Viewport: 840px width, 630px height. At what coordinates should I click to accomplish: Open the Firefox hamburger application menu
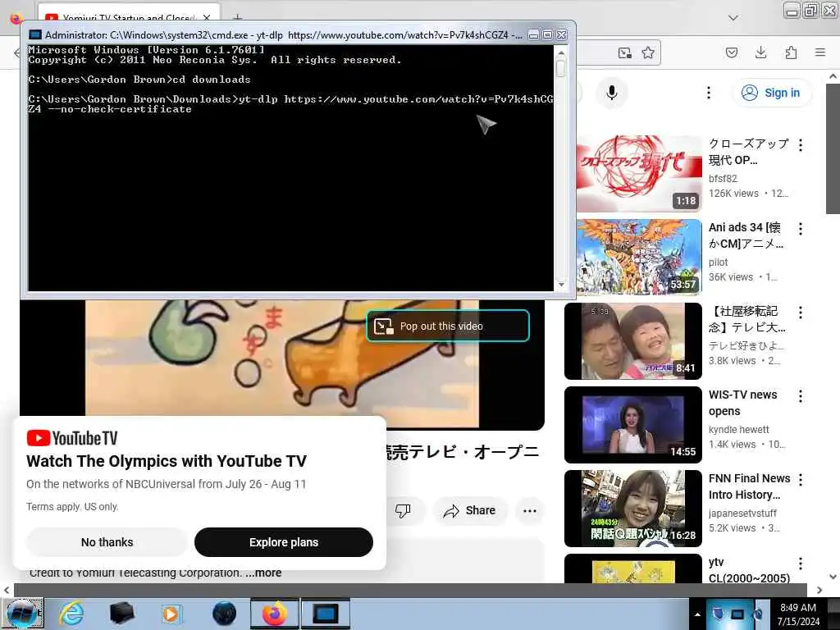pos(819,52)
